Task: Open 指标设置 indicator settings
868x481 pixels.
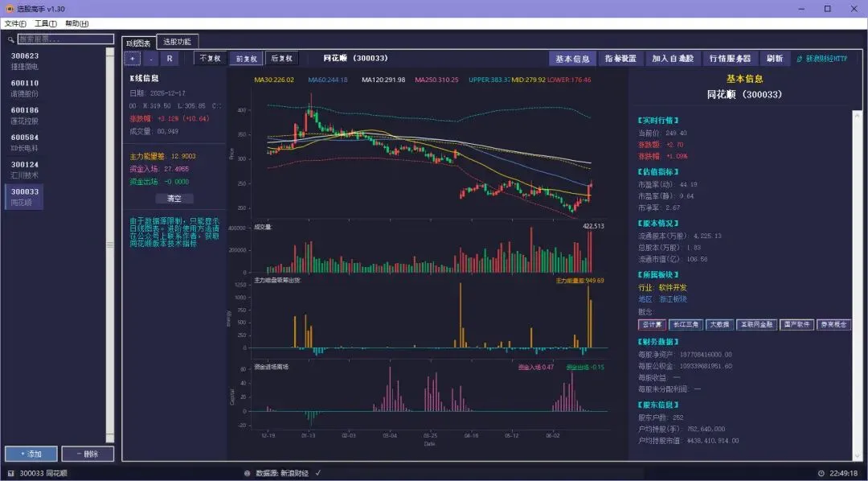Action: (620, 58)
